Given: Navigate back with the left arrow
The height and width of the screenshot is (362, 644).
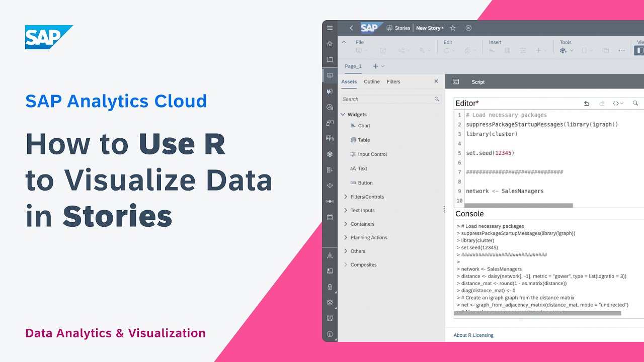Looking at the screenshot, I should tap(351, 28).
